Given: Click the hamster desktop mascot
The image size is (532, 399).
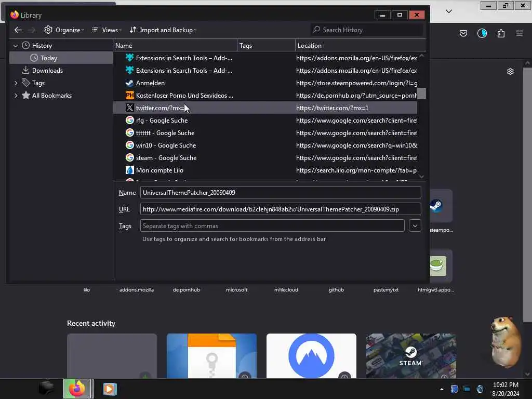Looking at the screenshot, I should [505, 342].
